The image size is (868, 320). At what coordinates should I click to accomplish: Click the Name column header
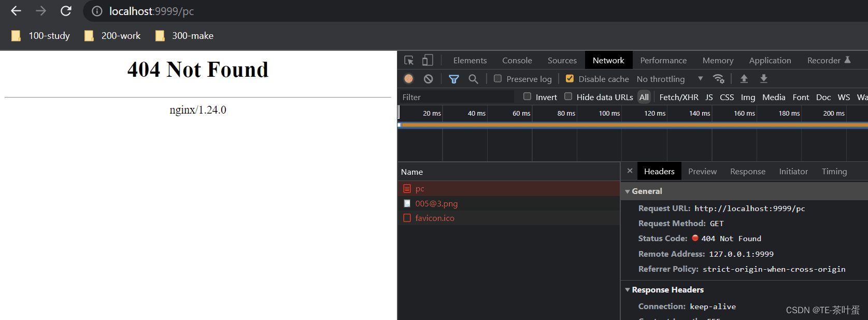click(x=509, y=172)
